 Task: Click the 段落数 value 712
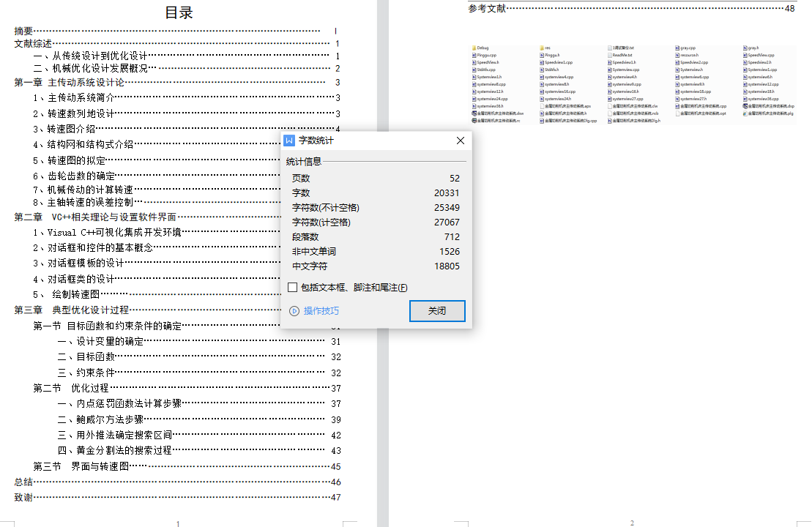452,236
